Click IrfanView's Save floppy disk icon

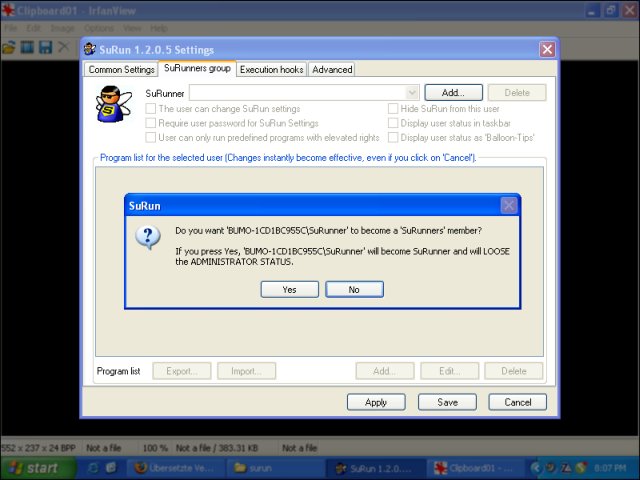[45, 47]
